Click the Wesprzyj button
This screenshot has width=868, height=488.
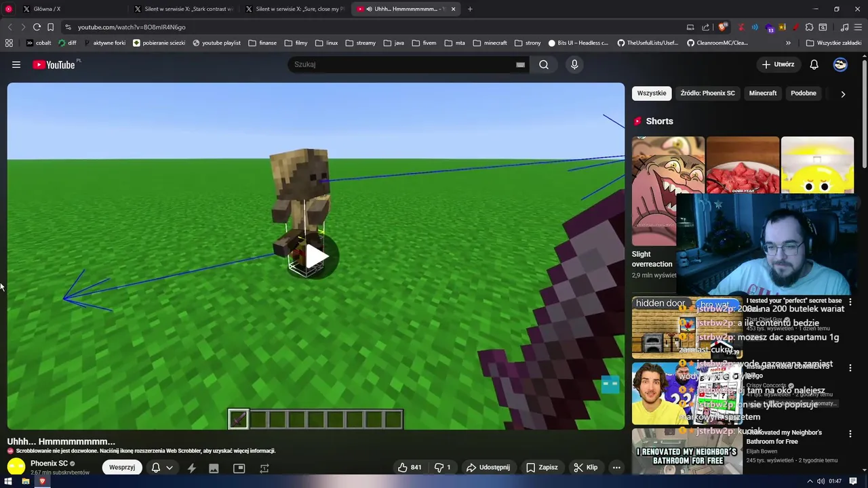point(122,468)
